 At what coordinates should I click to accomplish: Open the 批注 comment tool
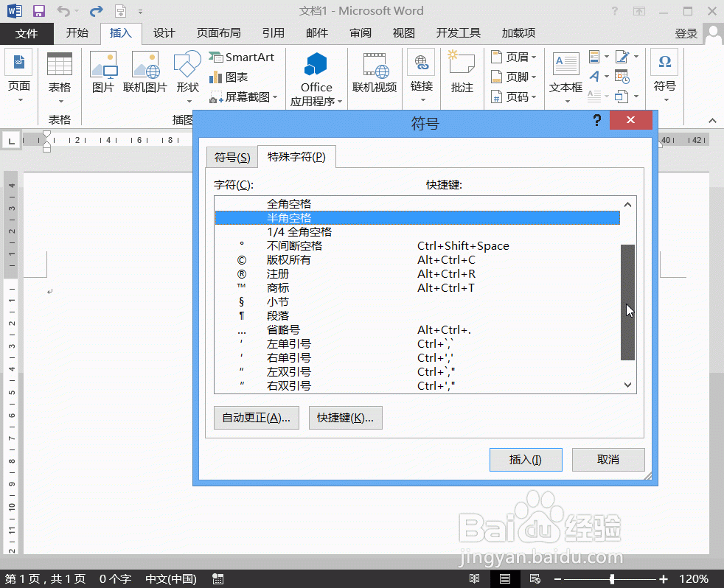coord(462,74)
